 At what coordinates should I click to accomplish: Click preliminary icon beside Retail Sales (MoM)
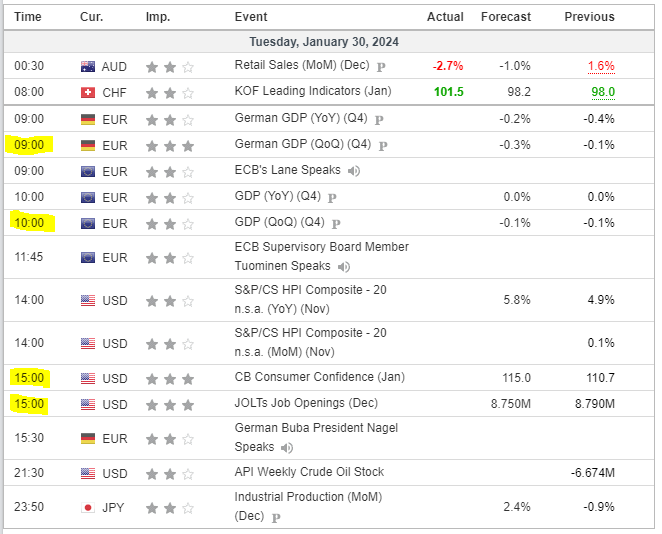point(380,67)
